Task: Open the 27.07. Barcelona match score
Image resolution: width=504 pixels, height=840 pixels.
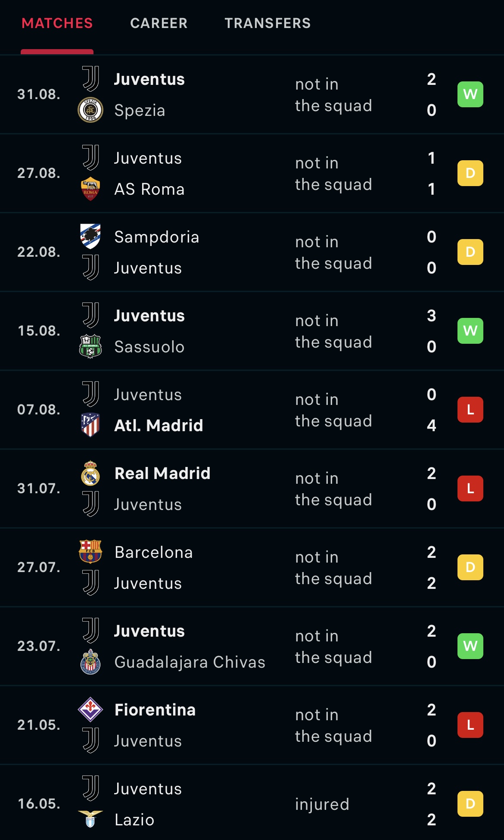Action: click(x=432, y=567)
